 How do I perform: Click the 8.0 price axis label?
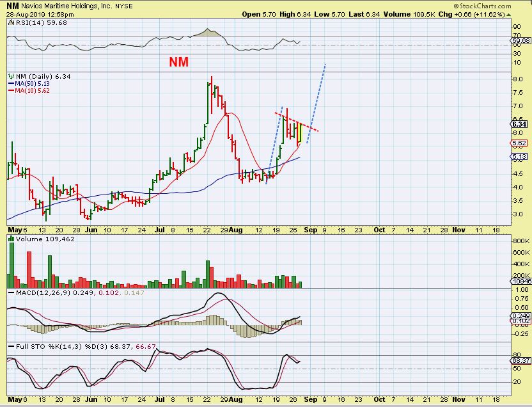518,79
